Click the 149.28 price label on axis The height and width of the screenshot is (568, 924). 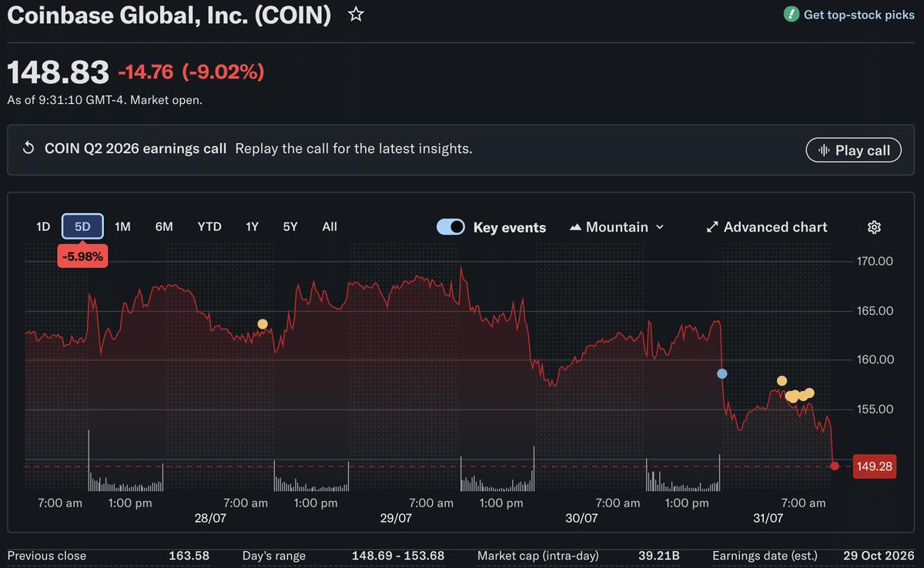click(875, 466)
